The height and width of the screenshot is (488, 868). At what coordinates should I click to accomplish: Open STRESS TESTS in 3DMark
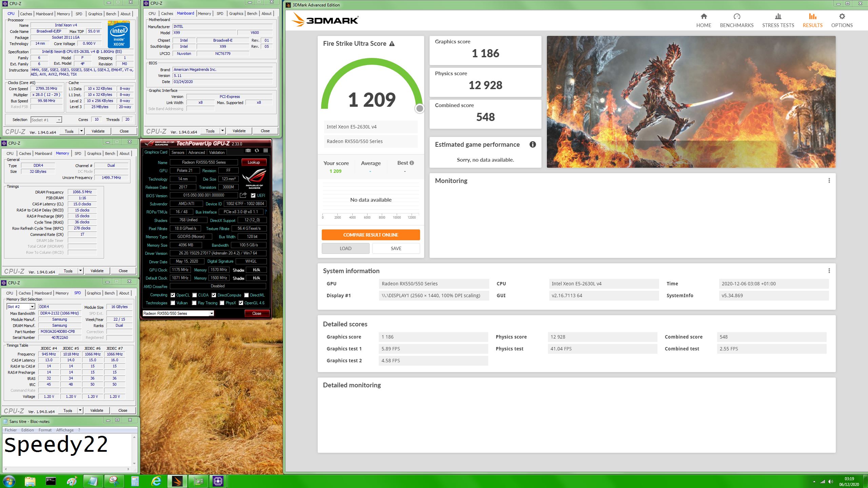point(778,20)
